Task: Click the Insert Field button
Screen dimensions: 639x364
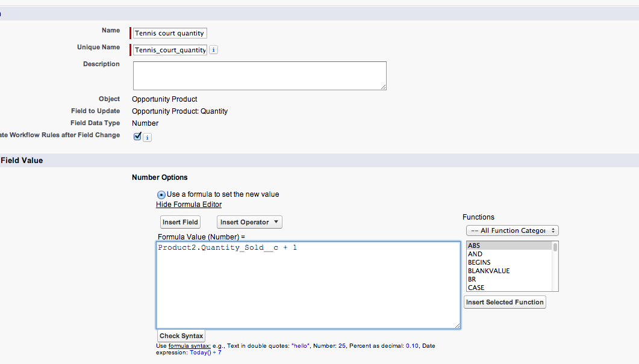Action: pyautogui.click(x=180, y=222)
